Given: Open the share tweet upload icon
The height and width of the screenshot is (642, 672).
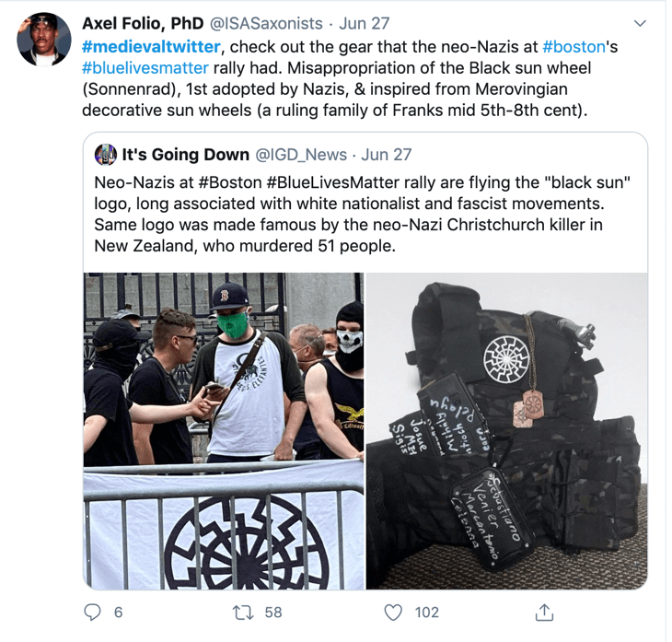Looking at the screenshot, I should coord(544,612).
